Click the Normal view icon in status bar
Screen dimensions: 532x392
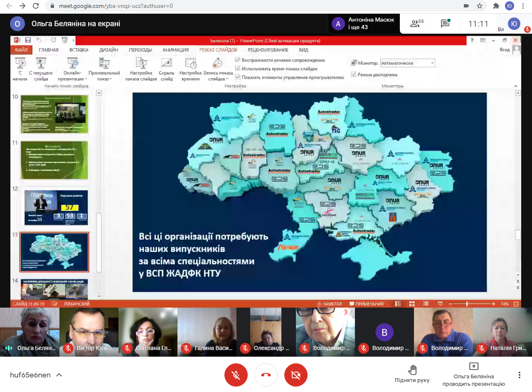(398, 304)
